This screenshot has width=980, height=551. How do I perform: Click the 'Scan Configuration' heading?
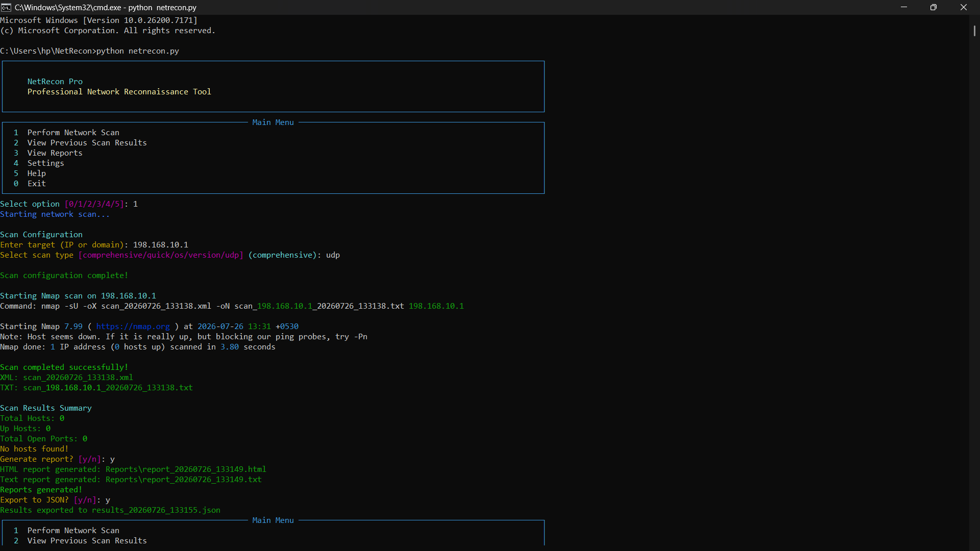(x=41, y=235)
